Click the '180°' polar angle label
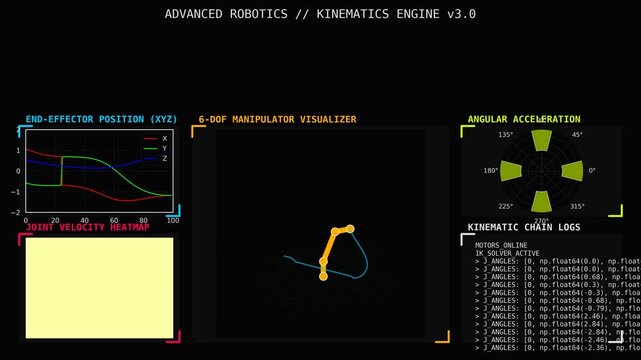Screen dimensions: 641x360 (491, 171)
